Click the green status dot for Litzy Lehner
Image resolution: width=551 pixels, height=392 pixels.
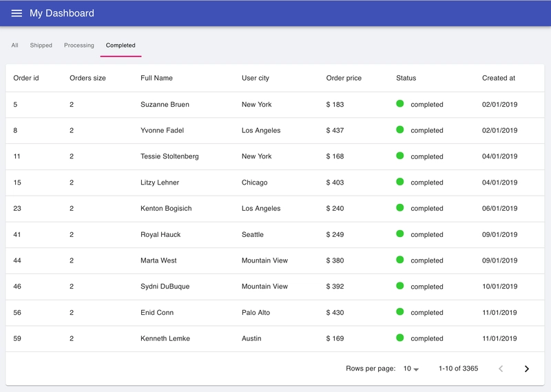tap(400, 181)
